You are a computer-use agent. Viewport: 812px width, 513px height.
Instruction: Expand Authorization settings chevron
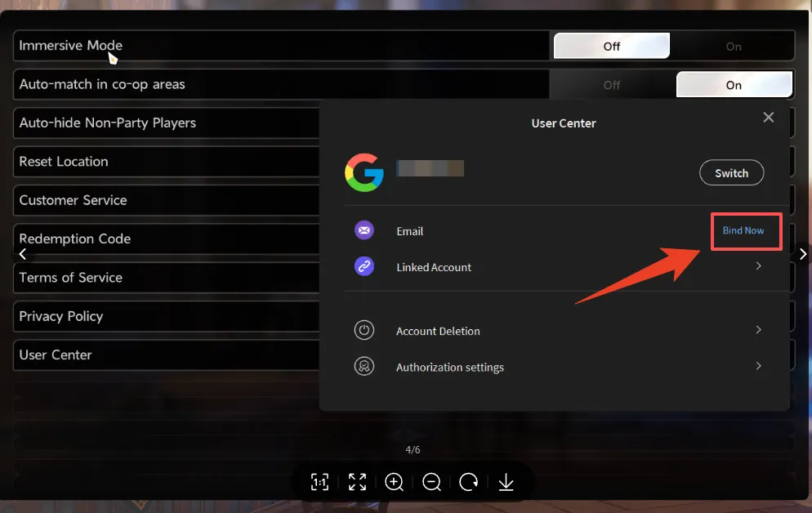pyautogui.click(x=758, y=366)
